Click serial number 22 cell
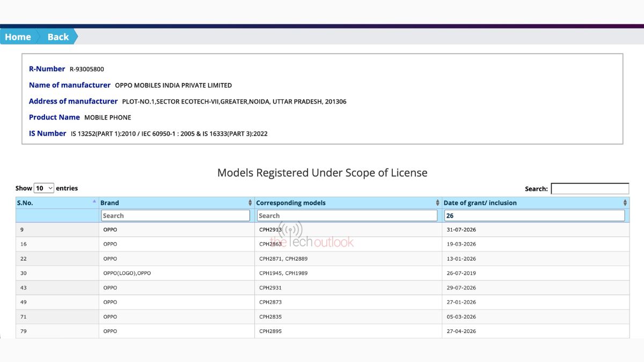 click(57, 258)
